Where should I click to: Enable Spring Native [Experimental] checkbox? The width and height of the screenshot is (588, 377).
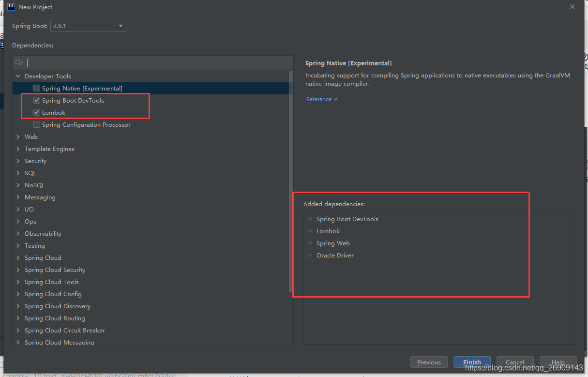[37, 88]
